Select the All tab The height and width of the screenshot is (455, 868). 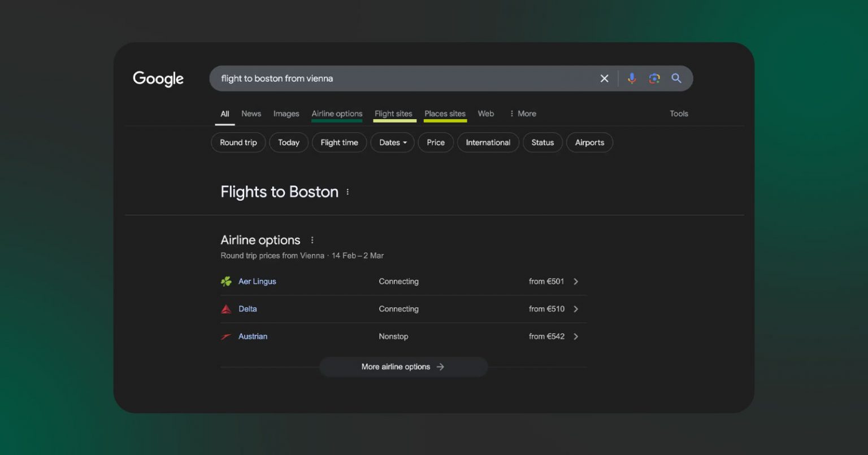coord(225,113)
